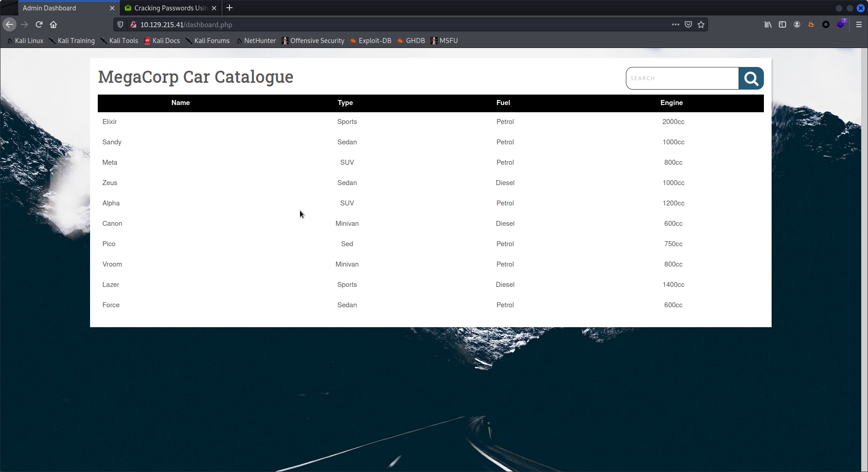Select the Meta car name
This screenshot has height=472, width=868.
pyautogui.click(x=110, y=162)
